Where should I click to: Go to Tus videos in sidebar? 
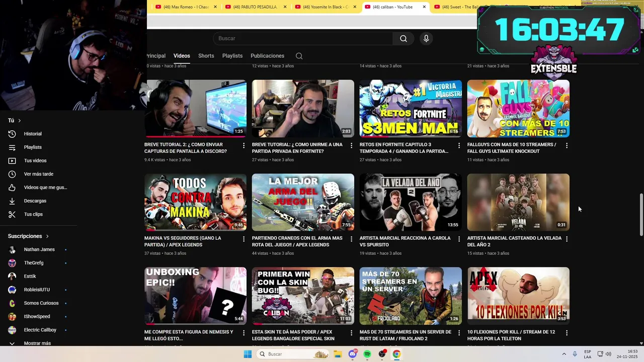35,161
